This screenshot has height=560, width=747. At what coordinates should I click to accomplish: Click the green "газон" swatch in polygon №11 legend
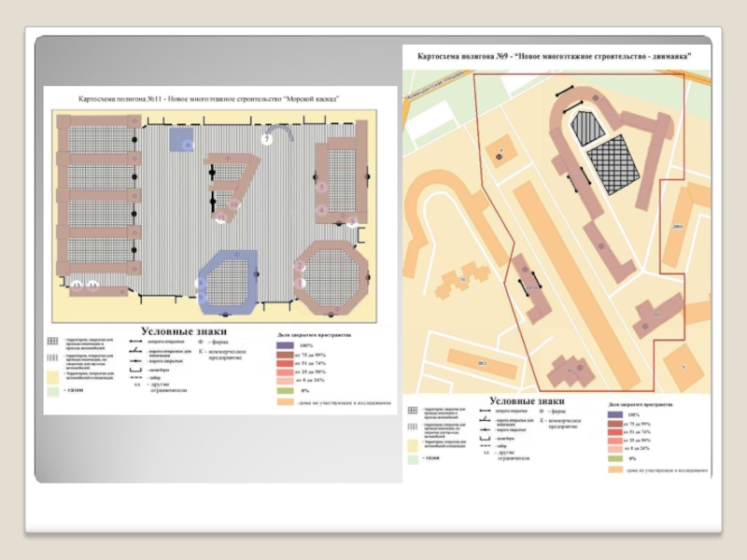coord(52,391)
